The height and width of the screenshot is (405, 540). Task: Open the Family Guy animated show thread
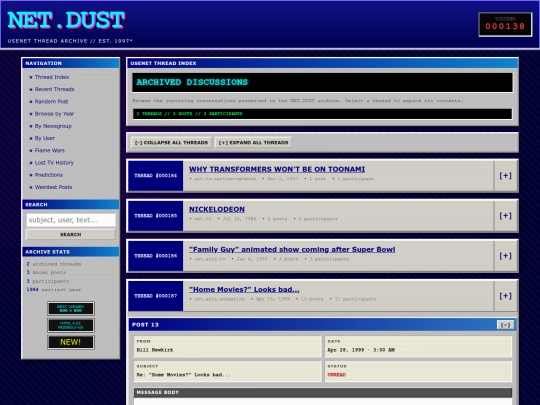pos(292,249)
